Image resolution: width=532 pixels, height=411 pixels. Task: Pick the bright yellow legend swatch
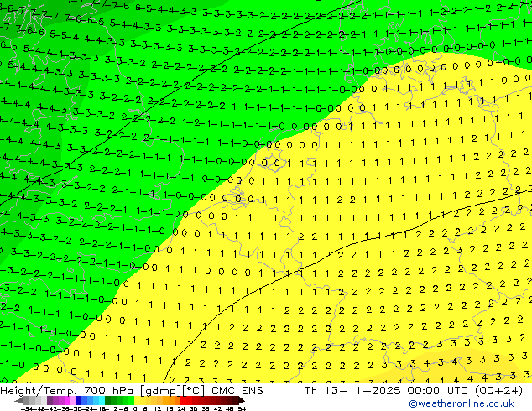[x=137, y=401]
